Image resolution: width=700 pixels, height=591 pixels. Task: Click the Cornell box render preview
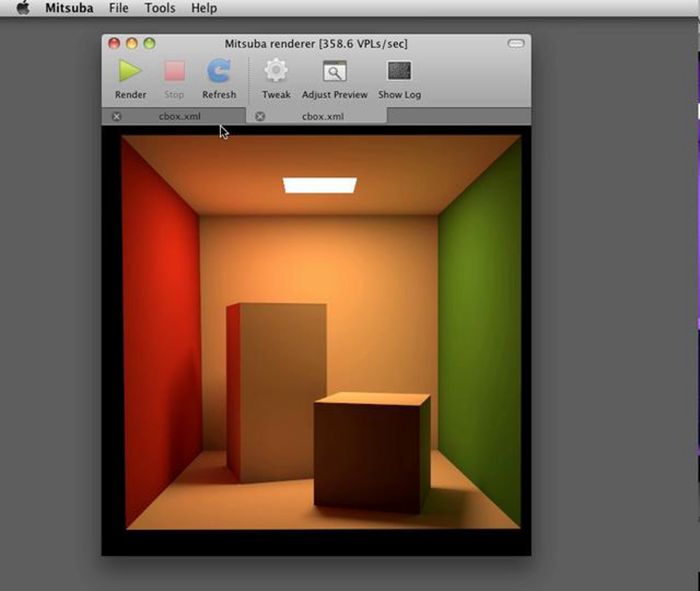pyautogui.click(x=316, y=340)
